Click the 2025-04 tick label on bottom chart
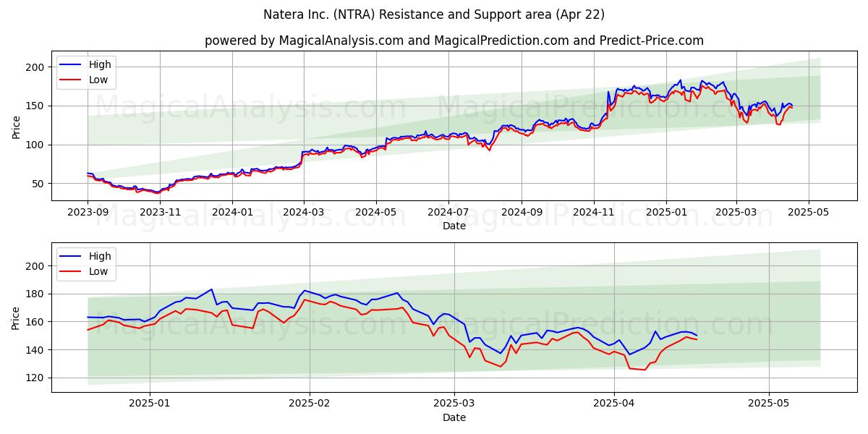 click(x=613, y=405)
